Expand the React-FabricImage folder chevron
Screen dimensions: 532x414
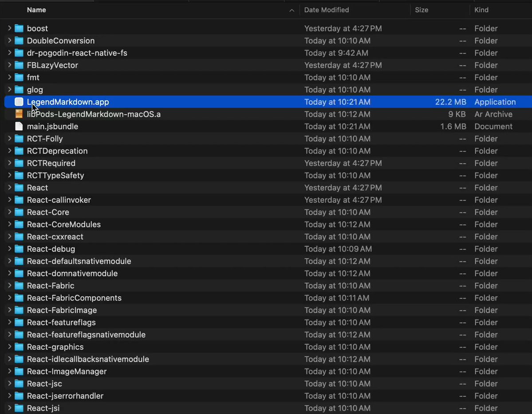(x=9, y=310)
